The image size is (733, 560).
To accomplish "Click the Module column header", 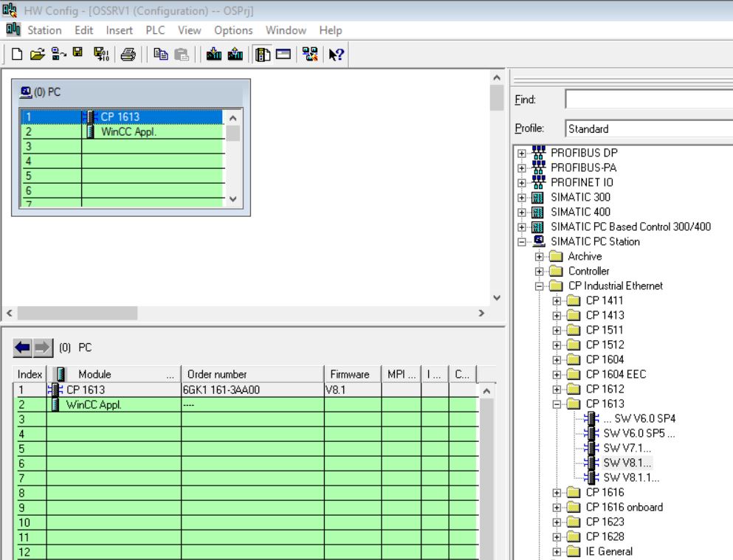I will (114, 374).
